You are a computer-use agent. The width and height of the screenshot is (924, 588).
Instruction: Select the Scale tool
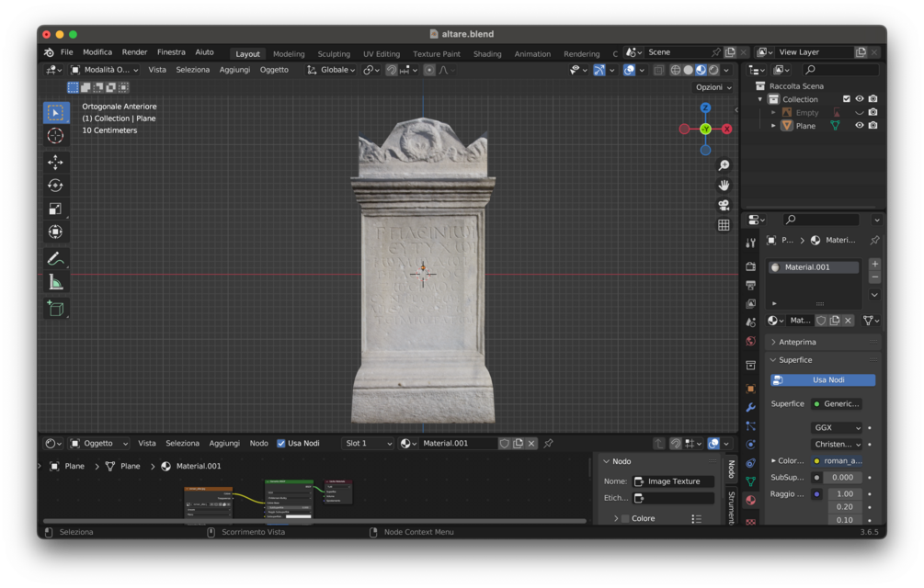[55, 209]
